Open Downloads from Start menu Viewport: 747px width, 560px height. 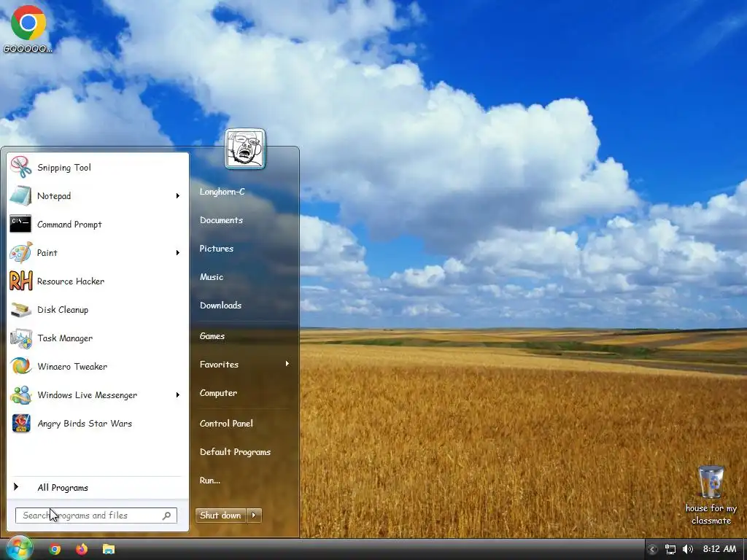[x=220, y=306]
